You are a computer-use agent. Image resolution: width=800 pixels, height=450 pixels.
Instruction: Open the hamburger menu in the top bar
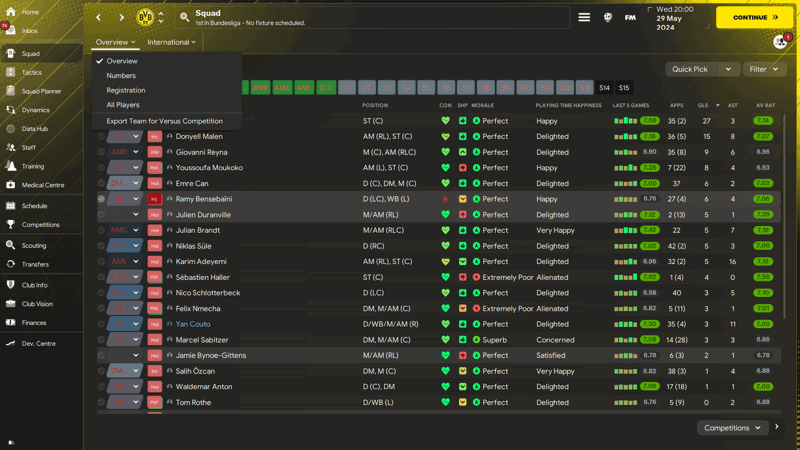point(584,17)
